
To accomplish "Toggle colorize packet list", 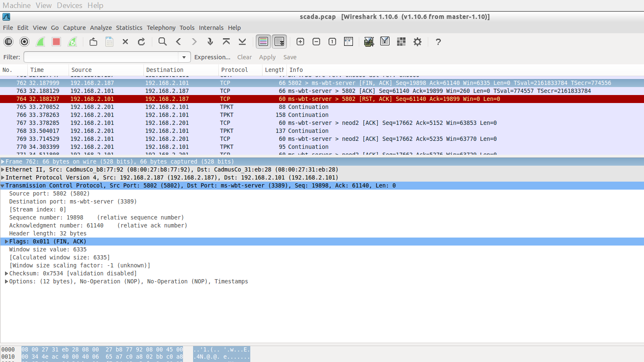I will click(x=263, y=42).
